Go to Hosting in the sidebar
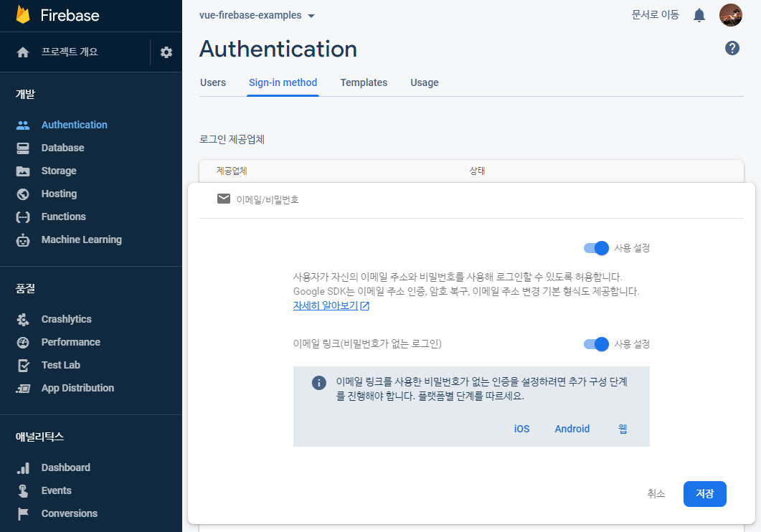Viewport: 761px width, 532px height. pos(60,194)
